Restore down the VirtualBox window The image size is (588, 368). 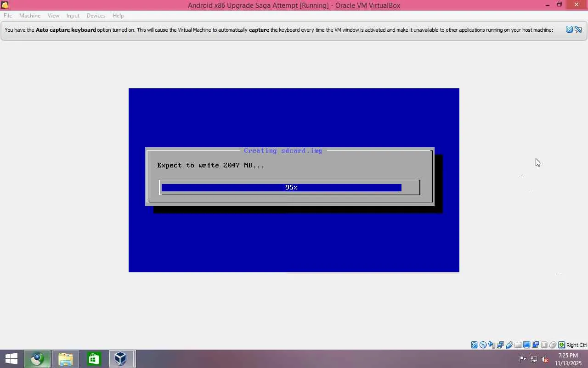pyautogui.click(x=560, y=5)
